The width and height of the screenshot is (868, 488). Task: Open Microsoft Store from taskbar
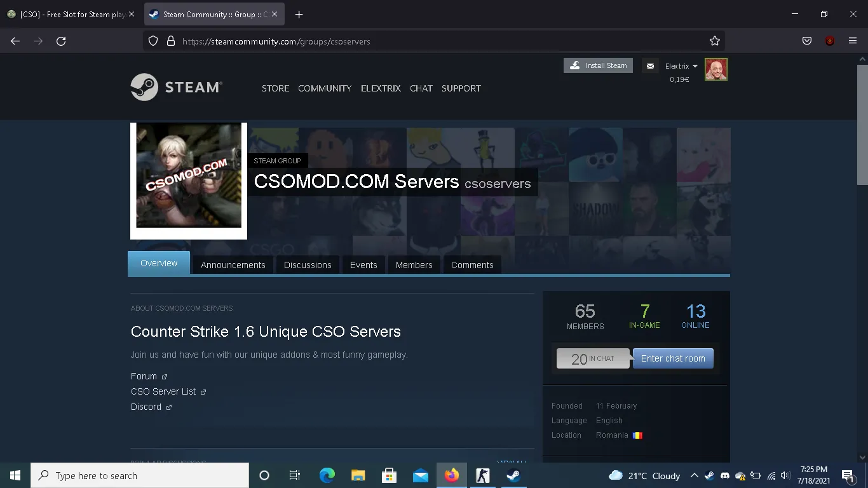coord(390,475)
